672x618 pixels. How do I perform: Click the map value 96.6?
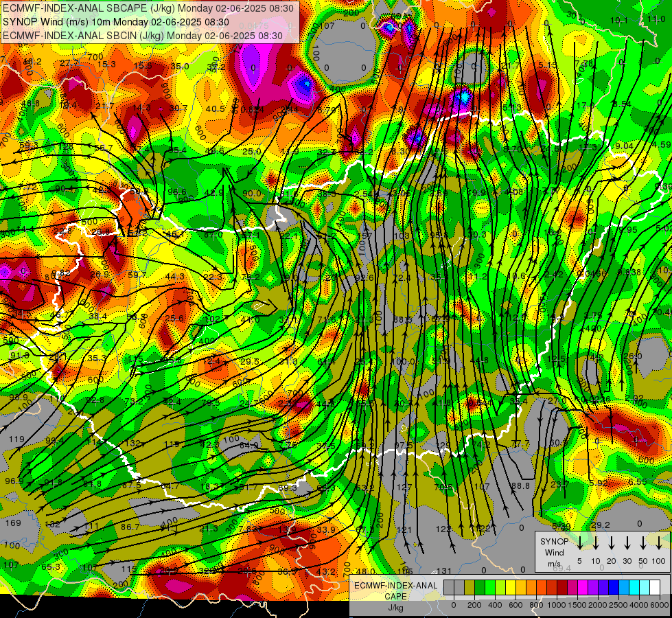point(177,192)
